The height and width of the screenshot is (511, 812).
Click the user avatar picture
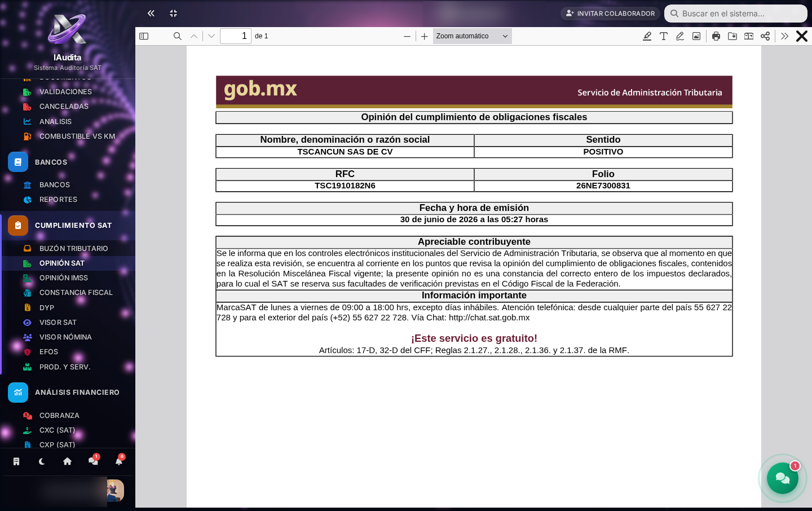[x=114, y=491]
